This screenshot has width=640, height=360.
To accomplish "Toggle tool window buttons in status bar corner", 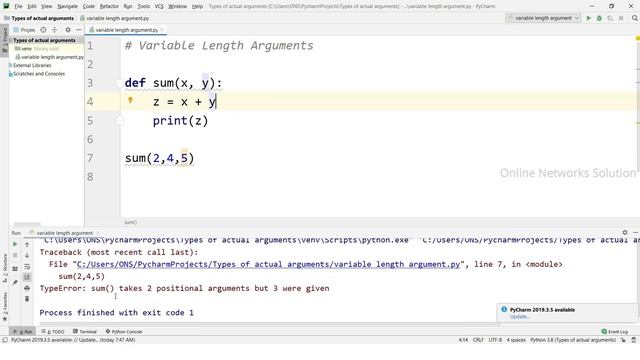I will (5, 340).
